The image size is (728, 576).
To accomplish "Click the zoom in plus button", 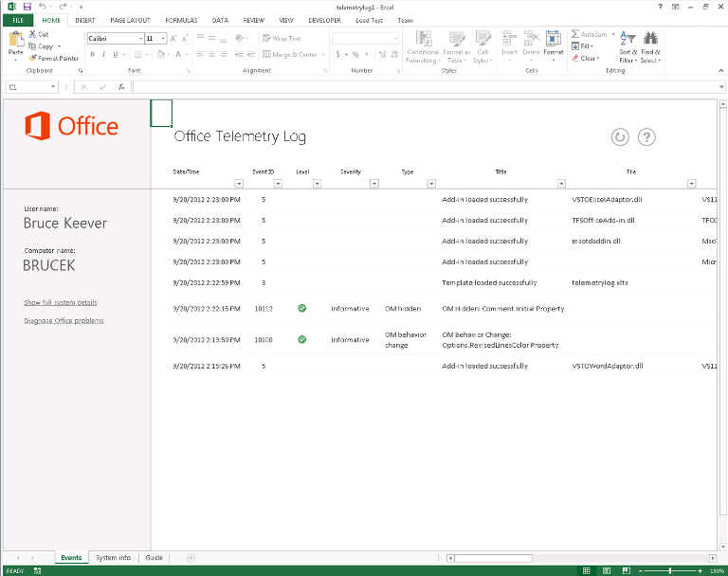I will click(700, 571).
